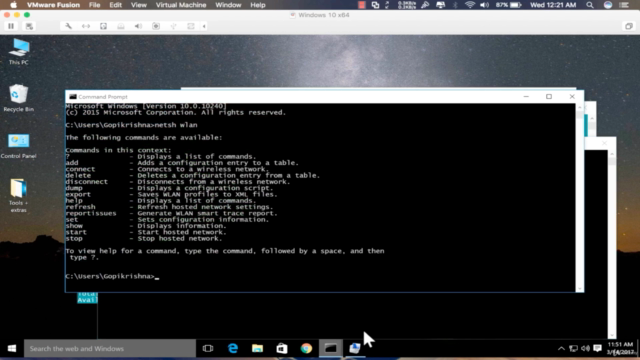Screen dimensions: 640x360
Task: Click the taskbar icon right of Command Prompt
Action: [x=354, y=349]
